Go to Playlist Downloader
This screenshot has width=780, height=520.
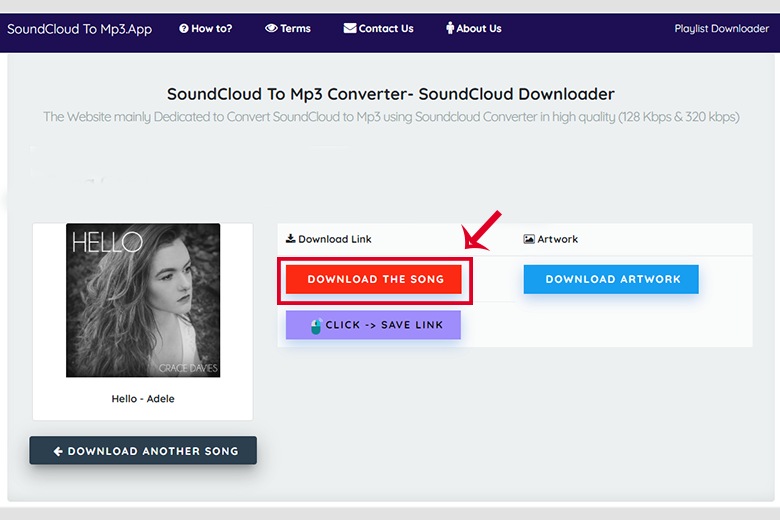[721, 28]
